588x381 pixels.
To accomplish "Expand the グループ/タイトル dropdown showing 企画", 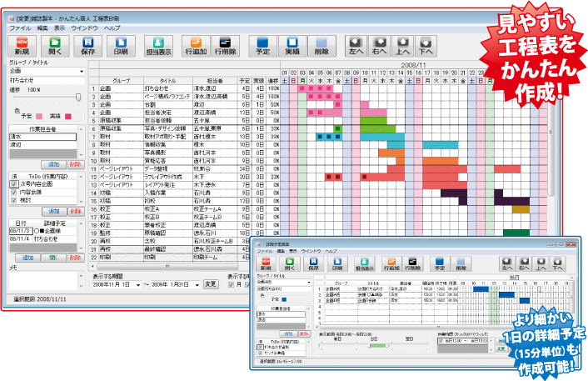I will 82,72.
